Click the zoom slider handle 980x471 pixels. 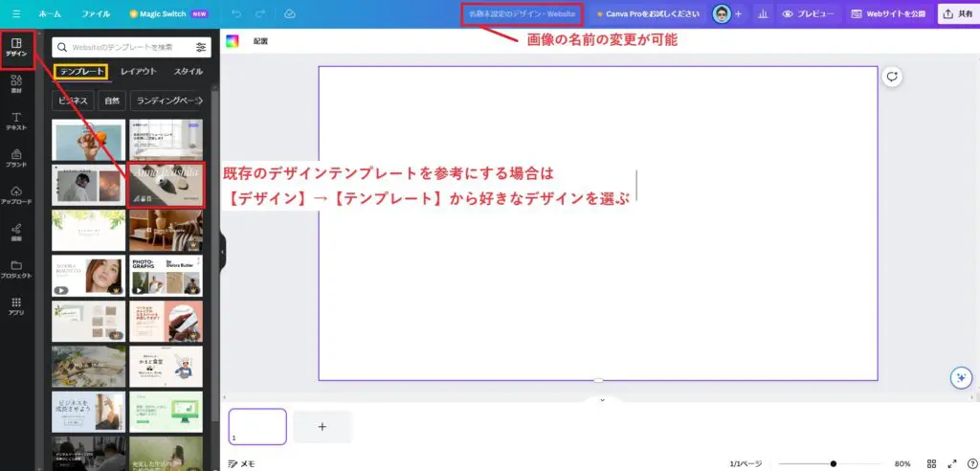[x=834, y=463]
